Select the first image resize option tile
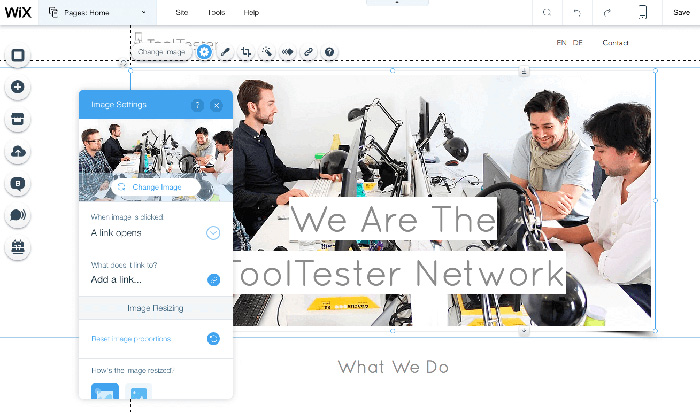The height and width of the screenshot is (413, 700). [x=105, y=391]
